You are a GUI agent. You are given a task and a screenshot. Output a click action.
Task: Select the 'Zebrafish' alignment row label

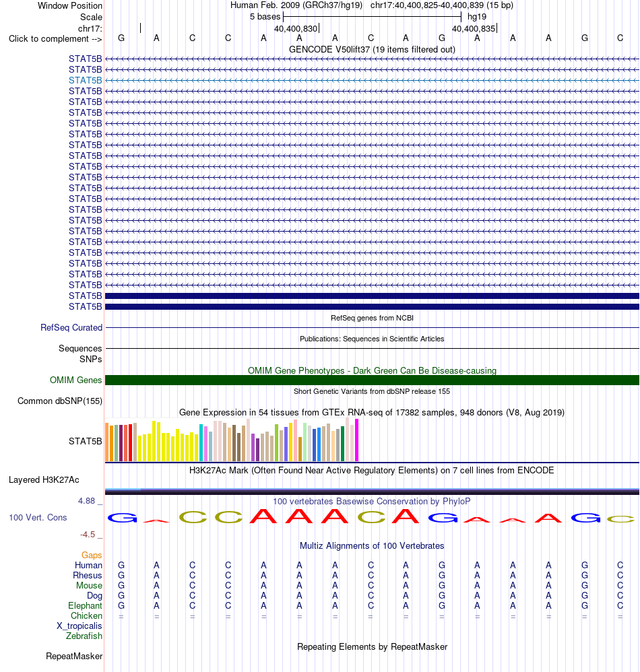pyautogui.click(x=84, y=636)
